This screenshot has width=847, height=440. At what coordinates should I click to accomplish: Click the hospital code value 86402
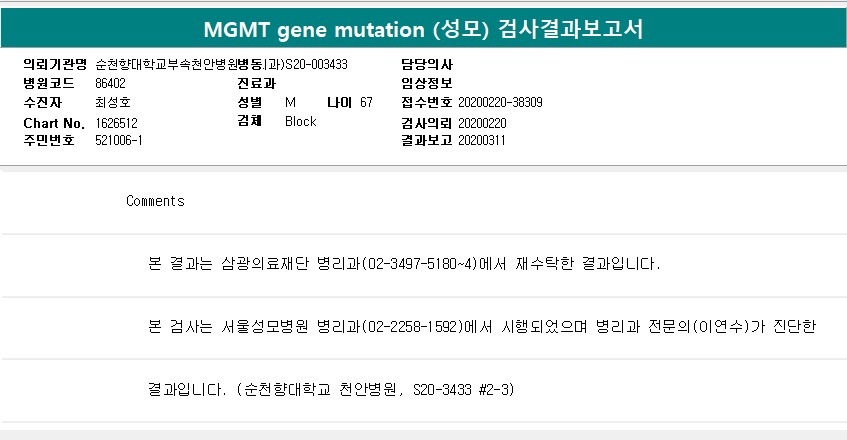click(x=110, y=83)
